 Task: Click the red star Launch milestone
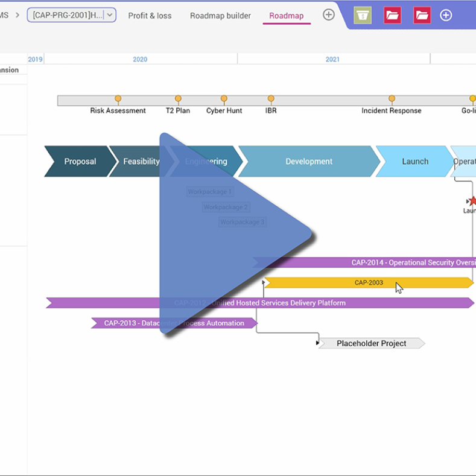click(x=472, y=201)
